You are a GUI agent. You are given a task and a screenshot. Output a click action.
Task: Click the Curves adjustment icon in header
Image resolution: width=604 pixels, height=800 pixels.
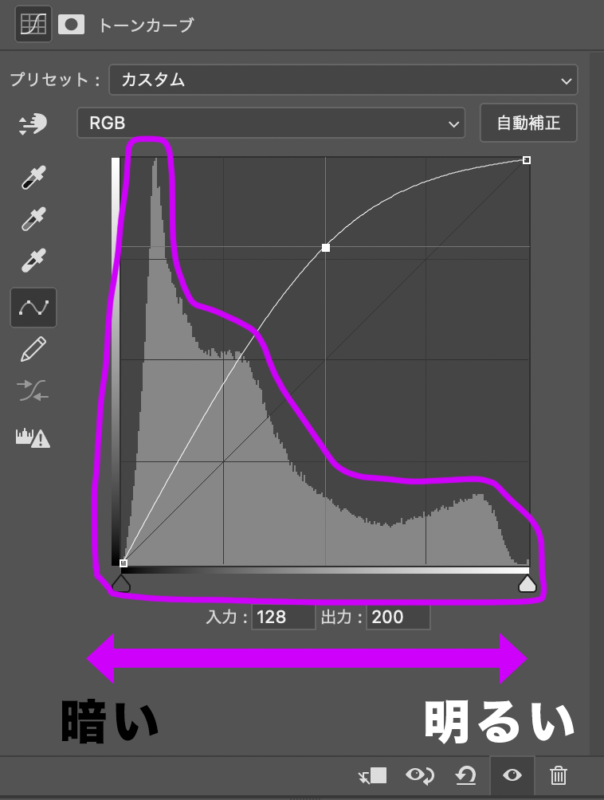(x=33, y=24)
